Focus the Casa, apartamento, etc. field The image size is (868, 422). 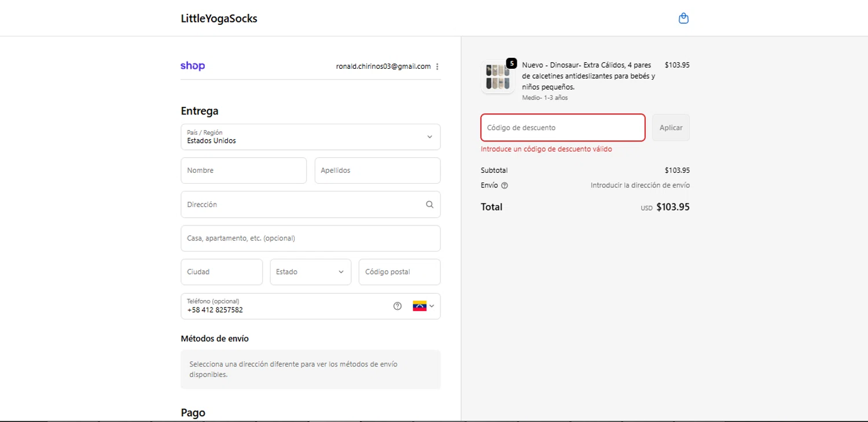(x=311, y=238)
